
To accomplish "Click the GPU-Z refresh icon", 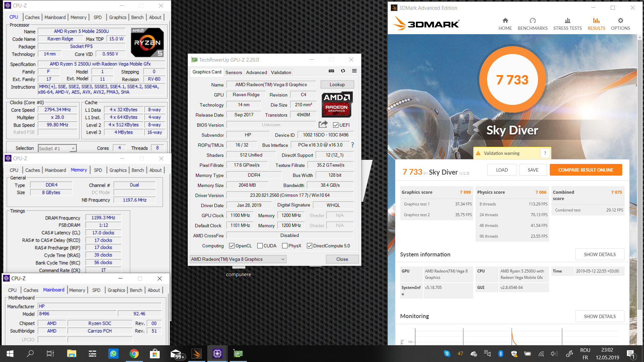I will click(x=343, y=71).
